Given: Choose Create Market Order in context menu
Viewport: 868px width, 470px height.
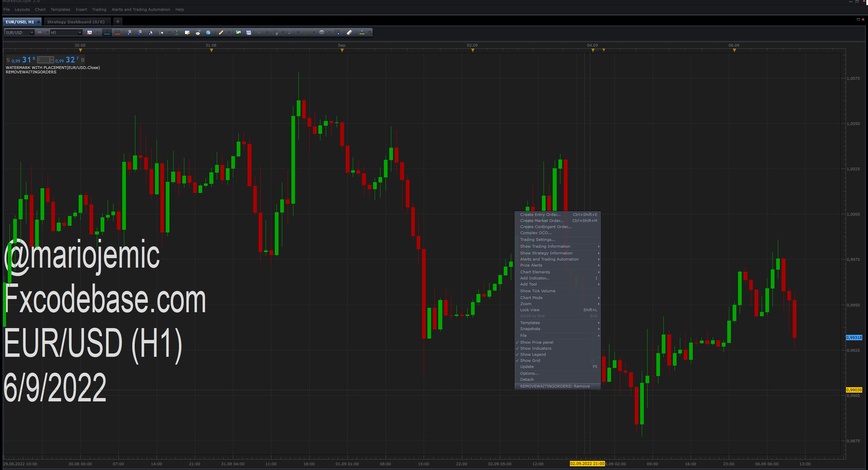Looking at the screenshot, I should coord(558,221).
